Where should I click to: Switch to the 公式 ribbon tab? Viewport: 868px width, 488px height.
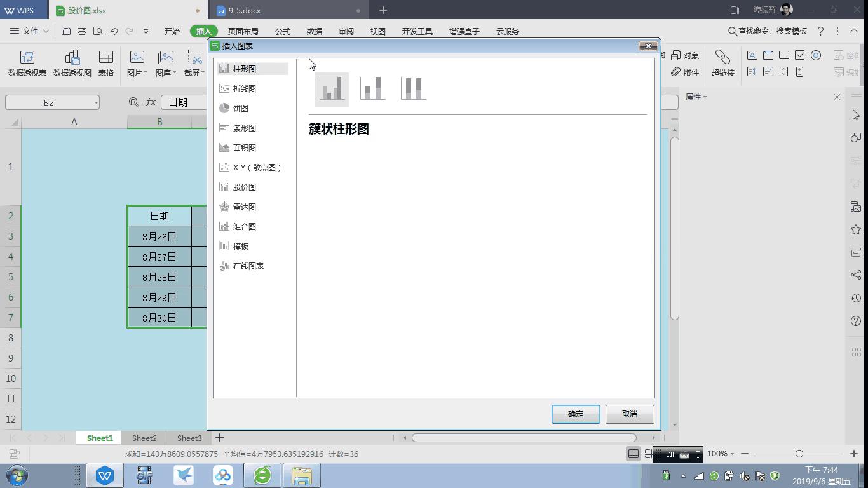click(283, 31)
